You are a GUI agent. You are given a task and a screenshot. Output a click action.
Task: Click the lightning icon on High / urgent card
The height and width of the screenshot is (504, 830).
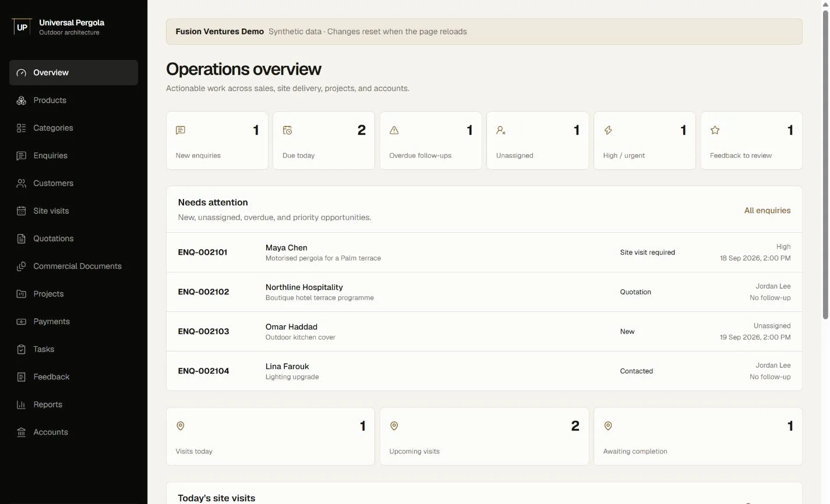tap(608, 130)
